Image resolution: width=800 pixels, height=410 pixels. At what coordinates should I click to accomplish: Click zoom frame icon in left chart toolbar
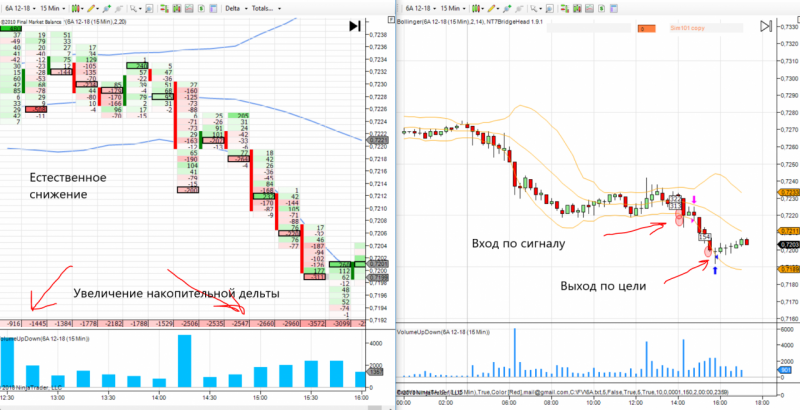click(149, 9)
